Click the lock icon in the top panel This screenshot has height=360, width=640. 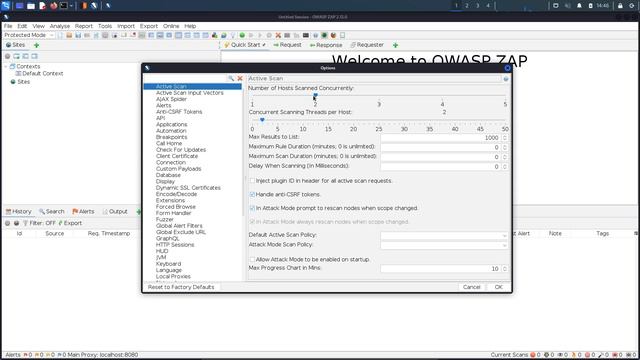(x=620, y=6)
